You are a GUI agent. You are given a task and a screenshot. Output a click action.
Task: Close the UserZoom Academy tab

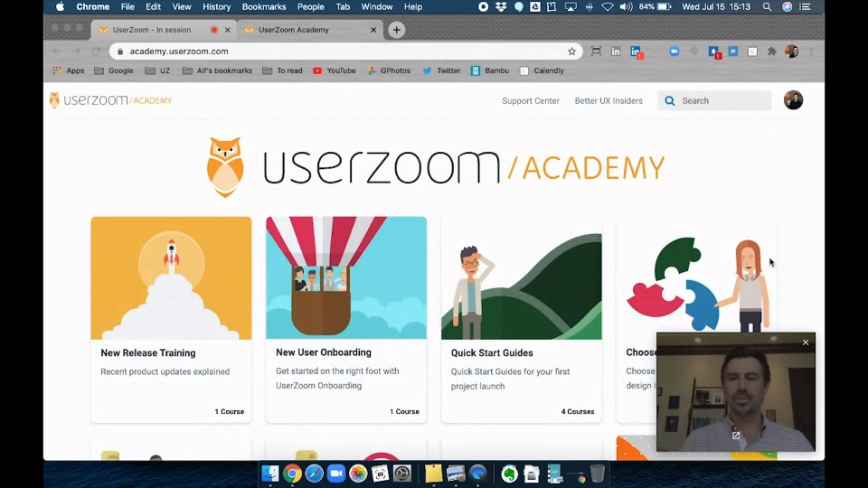(x=373, y=30)
